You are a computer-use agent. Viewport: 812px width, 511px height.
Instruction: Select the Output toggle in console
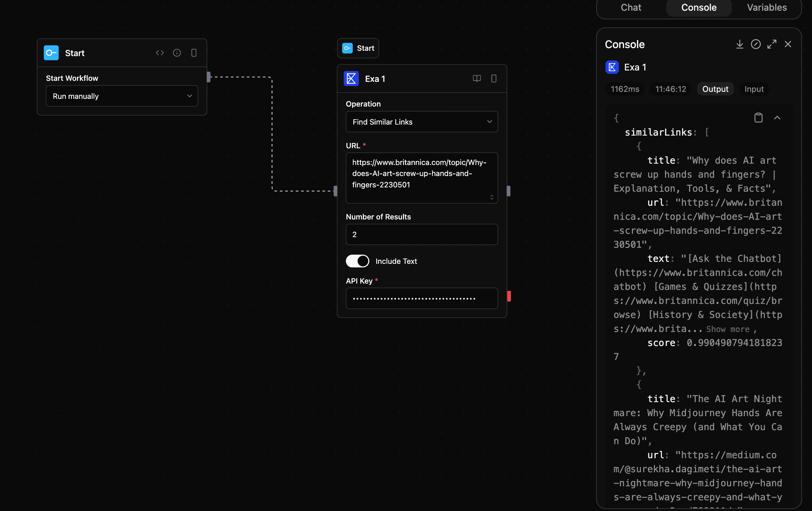click(715, 89)
